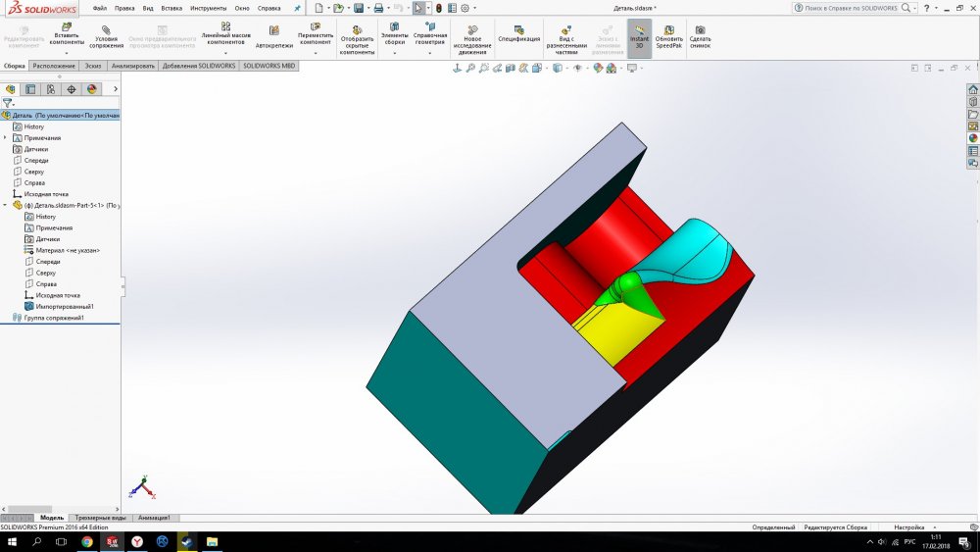Viewport: 980px width, 552px height.
Task: Open the Анимация1 bottom tab
Action: [154, 518]
